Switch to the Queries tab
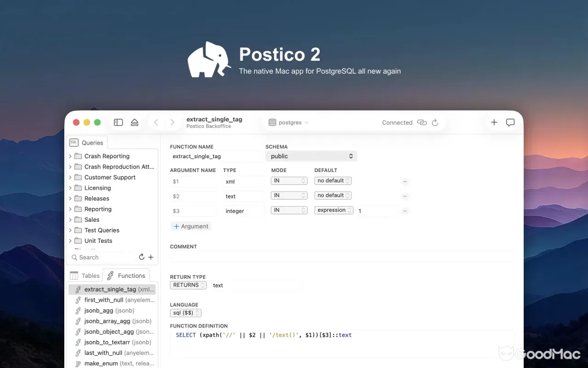Image resolution: width=588 pixels, height=368 pixels. pyautogui.click(x=87, y=143)
